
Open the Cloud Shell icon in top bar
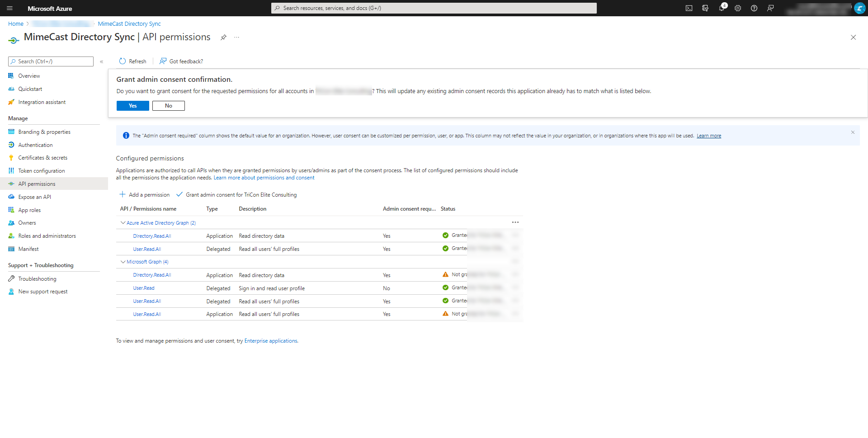[x=689, y=8]
